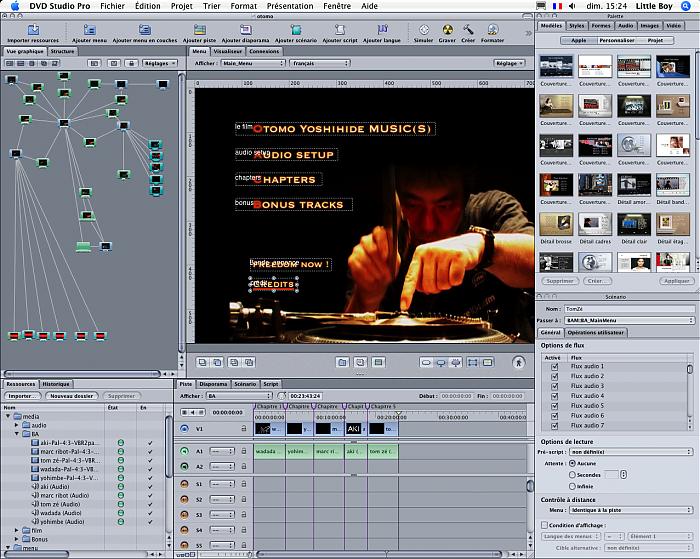This screenshot has width=700, height=559.
Task: Switch to the Visualiseur tab
Action: (x=228, y=51)
